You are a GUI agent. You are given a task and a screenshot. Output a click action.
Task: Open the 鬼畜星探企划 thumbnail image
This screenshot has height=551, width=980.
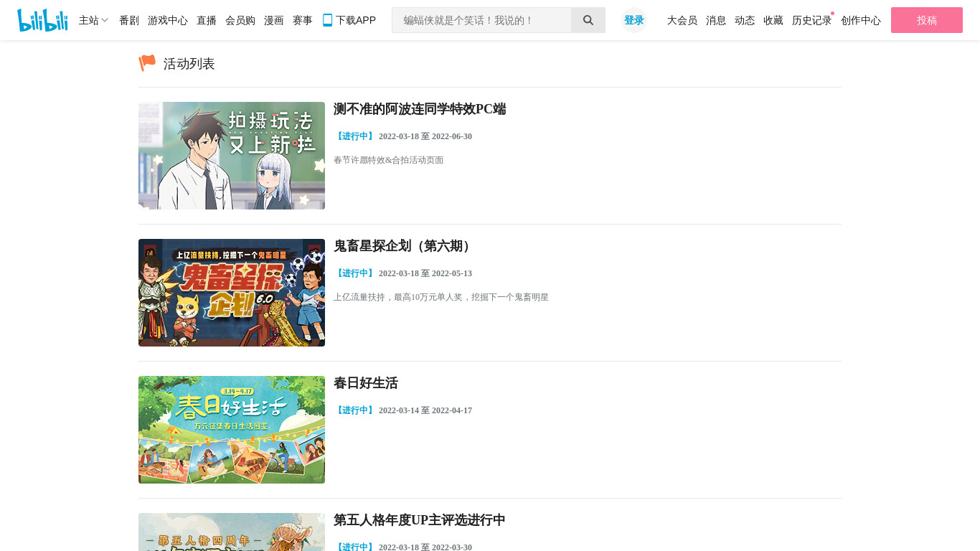point(232,293)
